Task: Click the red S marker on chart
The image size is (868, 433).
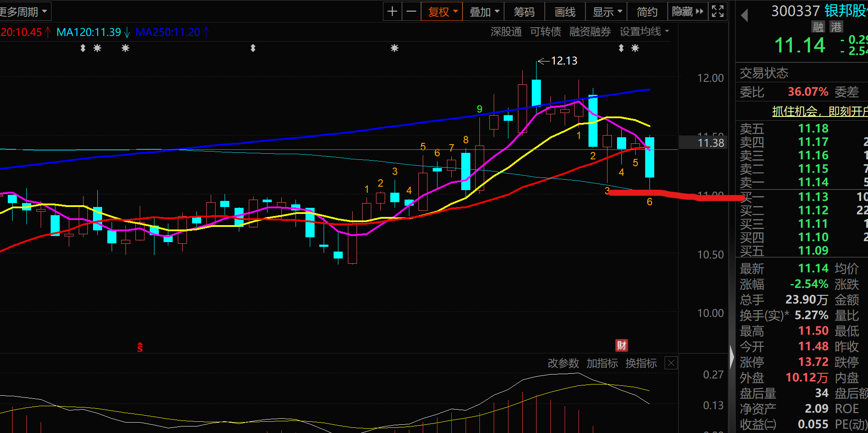Action: [140, 347]
